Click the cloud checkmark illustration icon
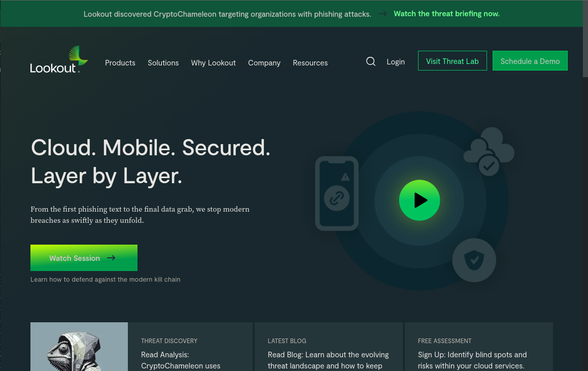Image resolution: width=588 pixels, height=371 pixels. (x=489, y=152)
